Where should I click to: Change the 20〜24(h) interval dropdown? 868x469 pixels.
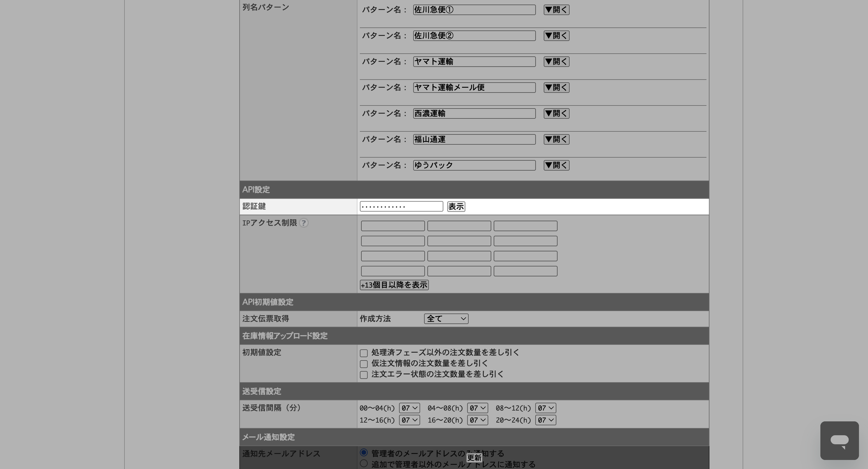545,420
